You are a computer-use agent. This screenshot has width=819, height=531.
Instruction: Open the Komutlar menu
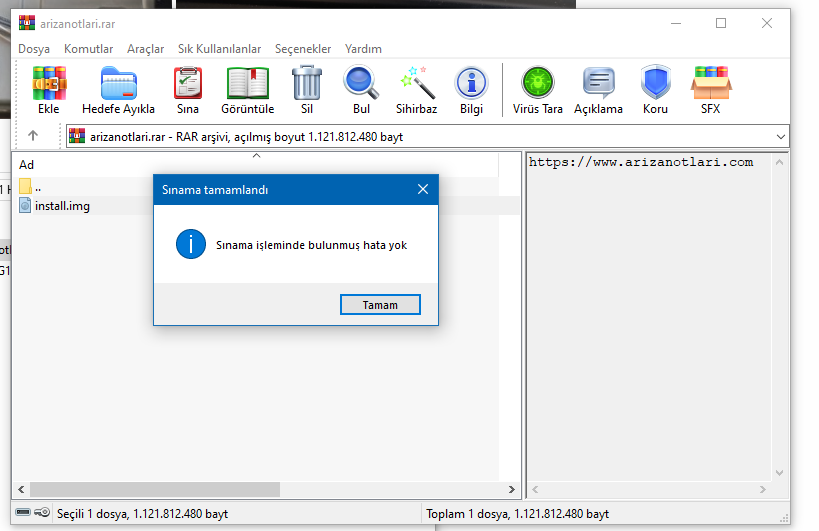click(x=88, y=49)
